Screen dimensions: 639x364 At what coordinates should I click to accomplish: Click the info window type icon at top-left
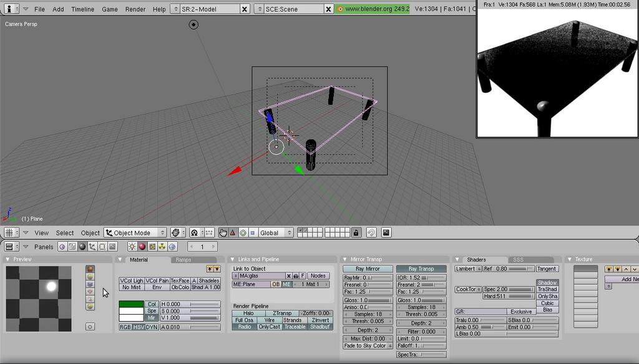(11, 9)
